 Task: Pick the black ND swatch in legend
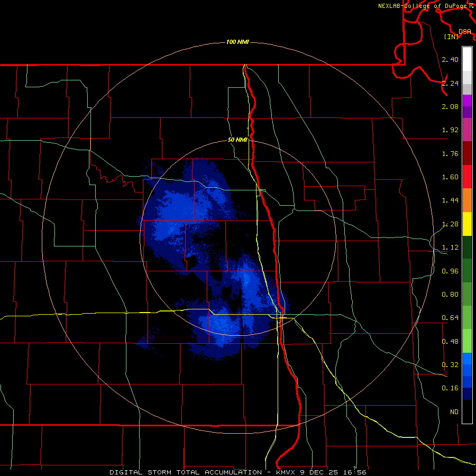(467, 411)
